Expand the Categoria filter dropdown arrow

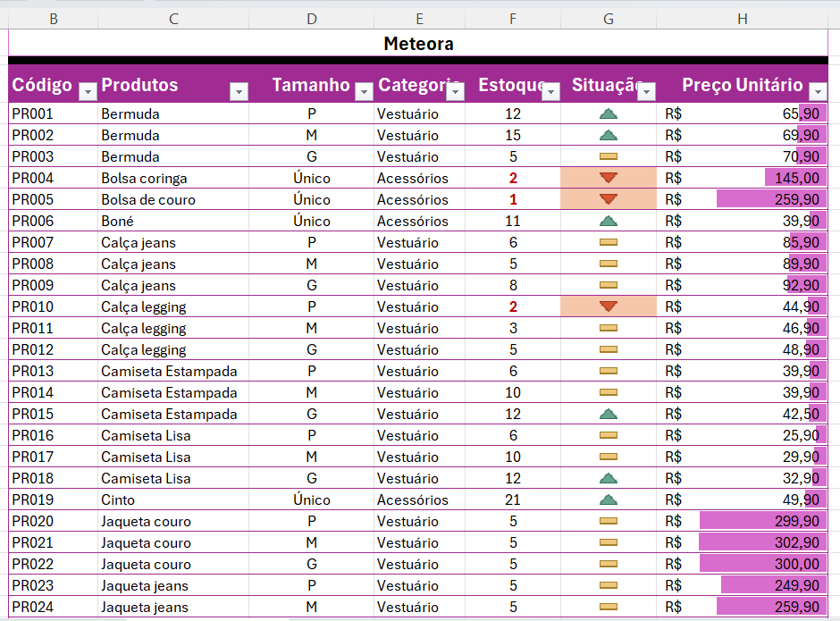456,91
